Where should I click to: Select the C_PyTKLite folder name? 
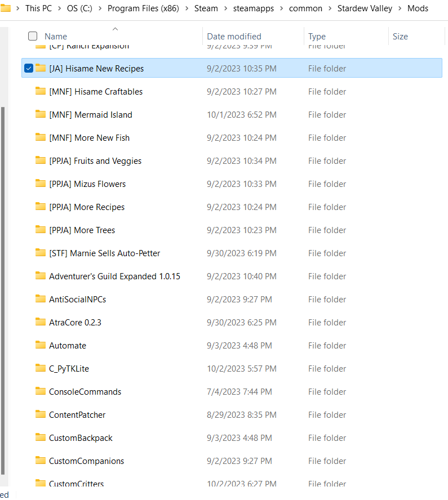pyautogui.click(x=69, y=369)
